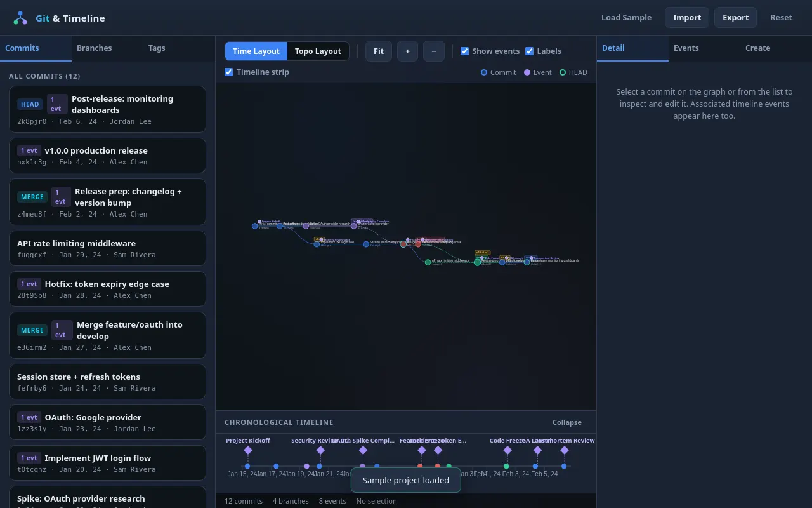
Task: Click the Reset button
Action: (x=781, y=18)
